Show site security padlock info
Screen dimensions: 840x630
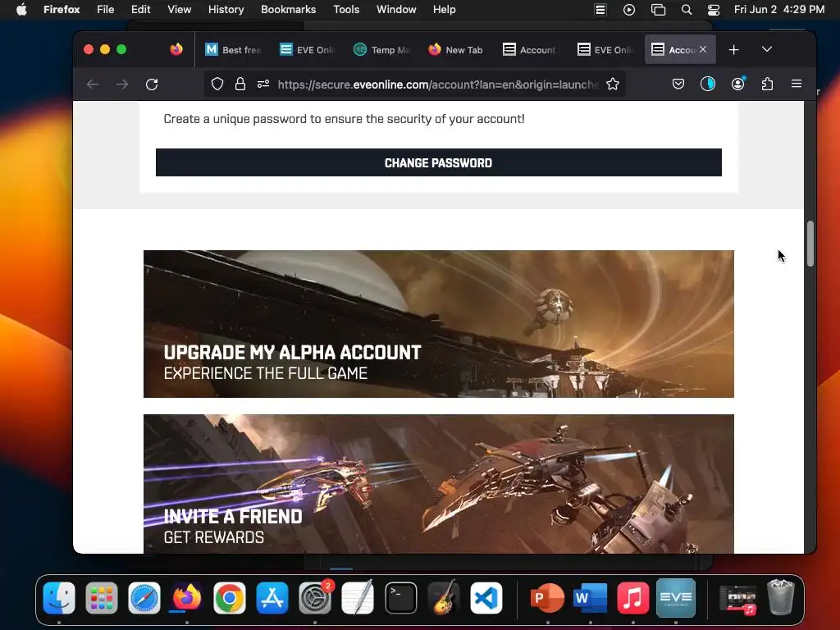(240, 84)
